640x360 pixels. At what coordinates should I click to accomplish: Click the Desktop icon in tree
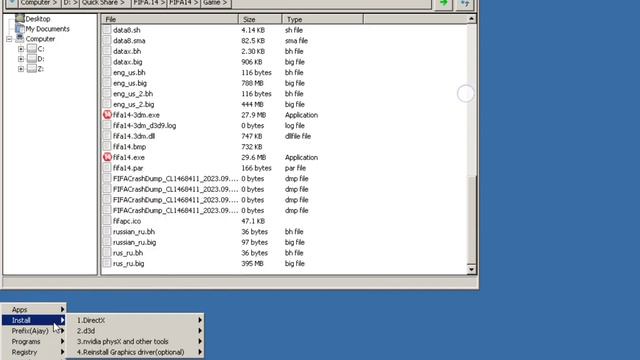20,18
